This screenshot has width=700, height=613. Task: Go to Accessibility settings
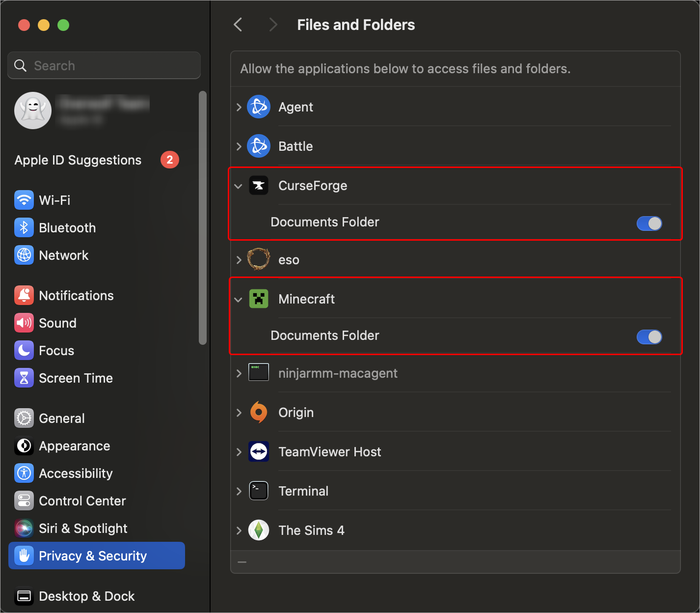pyautogui.click(x=97, y=473)
